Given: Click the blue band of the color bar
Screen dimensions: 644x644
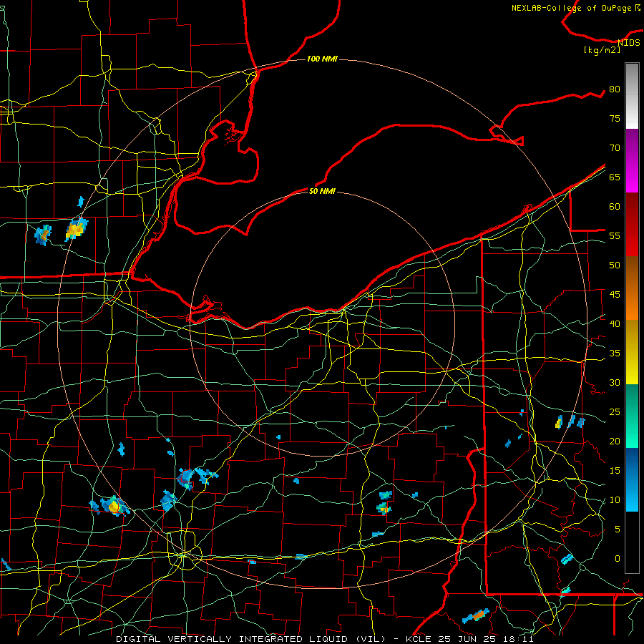Looking at the screenshot, I should pos(632,479).
